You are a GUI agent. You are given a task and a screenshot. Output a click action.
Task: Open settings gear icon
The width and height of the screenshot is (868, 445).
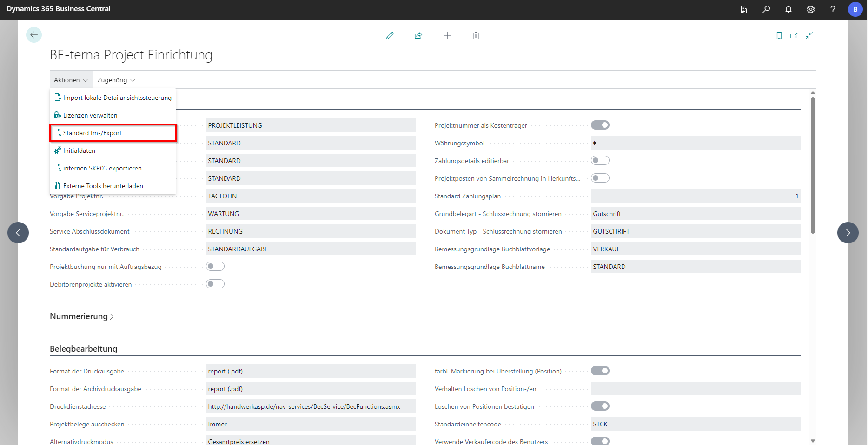click(x=811, y=9)
